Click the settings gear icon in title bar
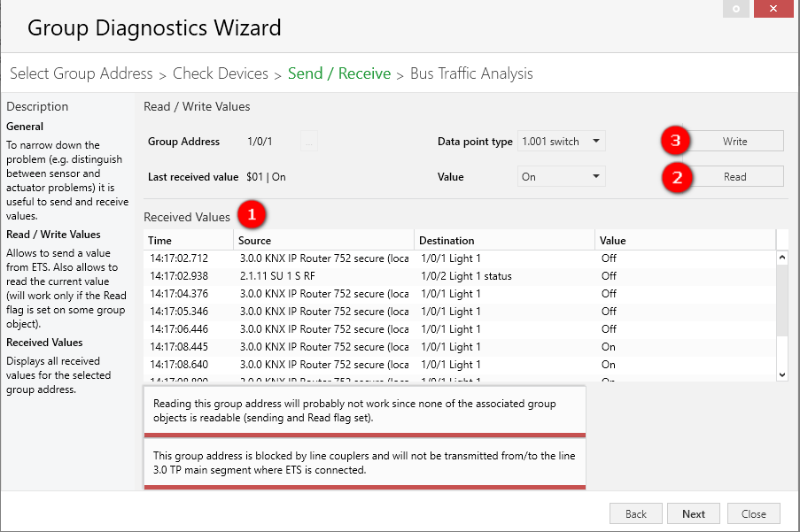This screenshot has width=800, height=532. [736, 9]
